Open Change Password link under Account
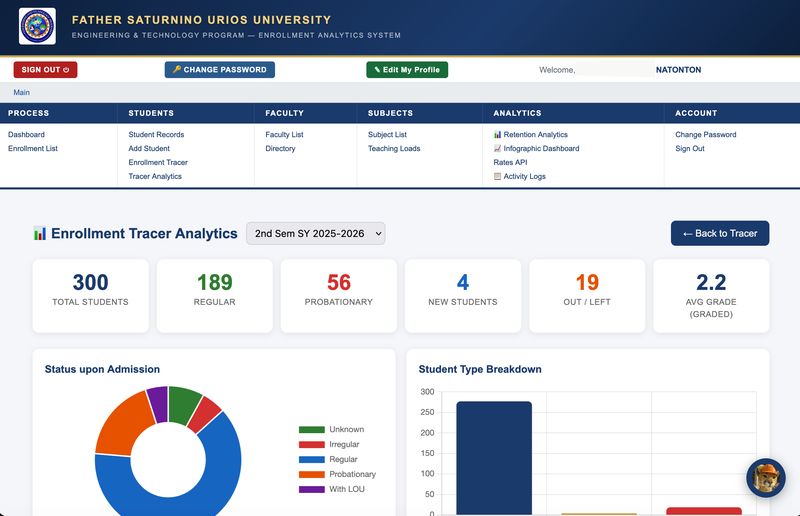This screenshot has height=516, width=800. pos(706,135)
